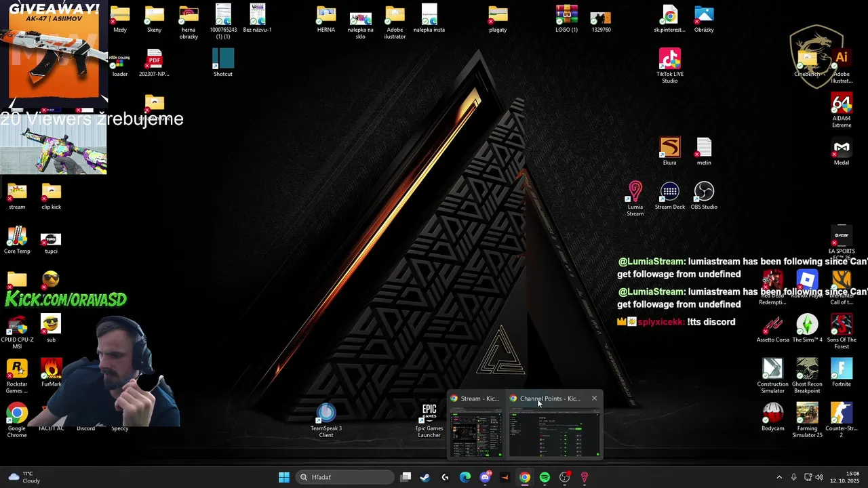This screenshot has height=488, width=868.
Task: Launch Farming Simulator 25
Action: [807, 420]
